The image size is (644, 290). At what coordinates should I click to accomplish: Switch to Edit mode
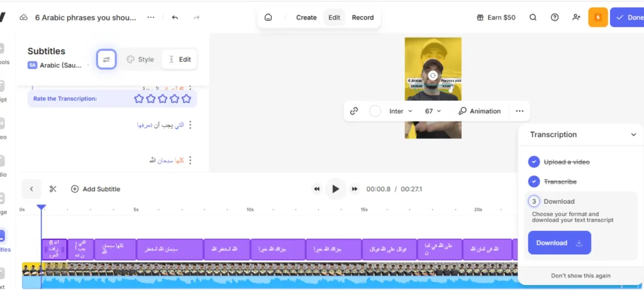tap(335, 18)
